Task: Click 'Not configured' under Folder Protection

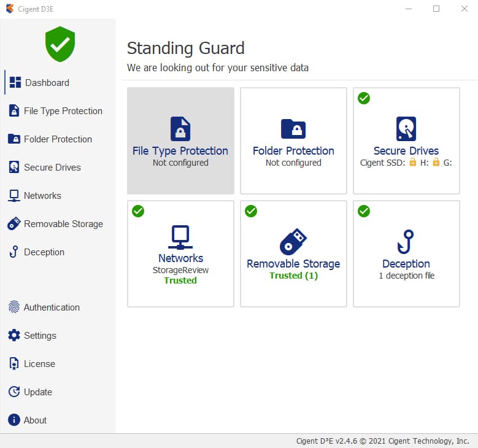Action: tap(293, 163)
